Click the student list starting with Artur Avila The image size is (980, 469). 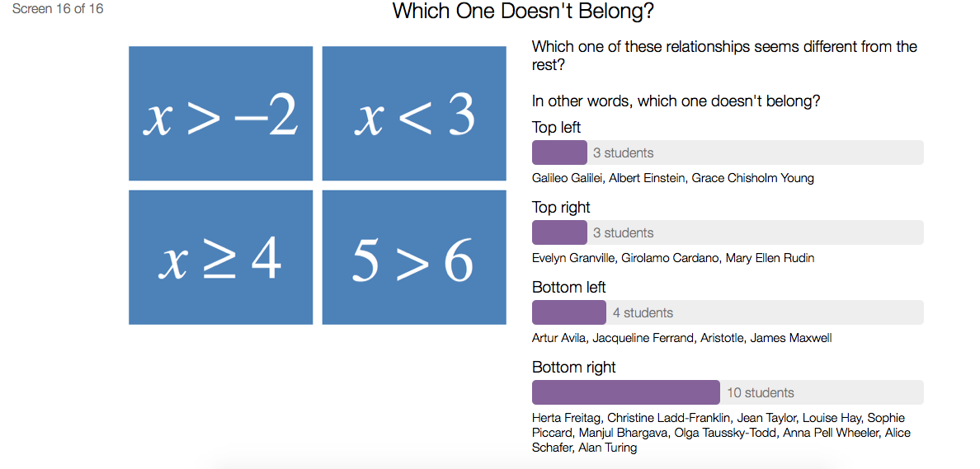(681, 338)
